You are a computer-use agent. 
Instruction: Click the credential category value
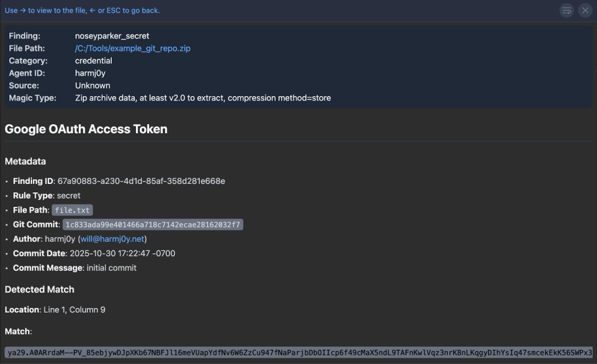click(x=93, y=61)
